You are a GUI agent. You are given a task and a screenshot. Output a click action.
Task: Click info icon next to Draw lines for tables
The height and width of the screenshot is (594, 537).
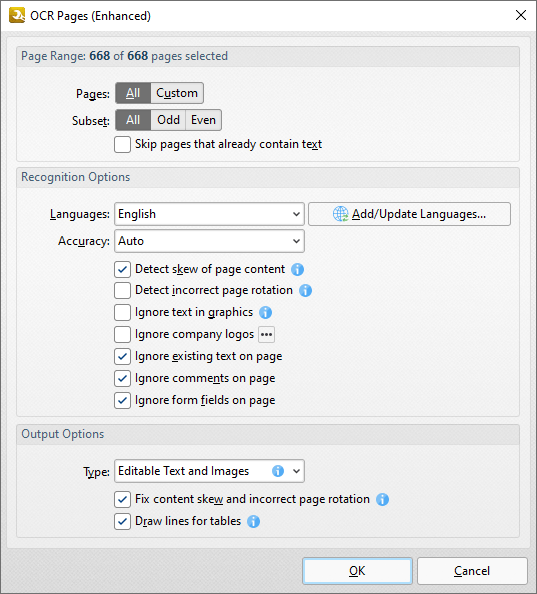click(x=253, y=521)
